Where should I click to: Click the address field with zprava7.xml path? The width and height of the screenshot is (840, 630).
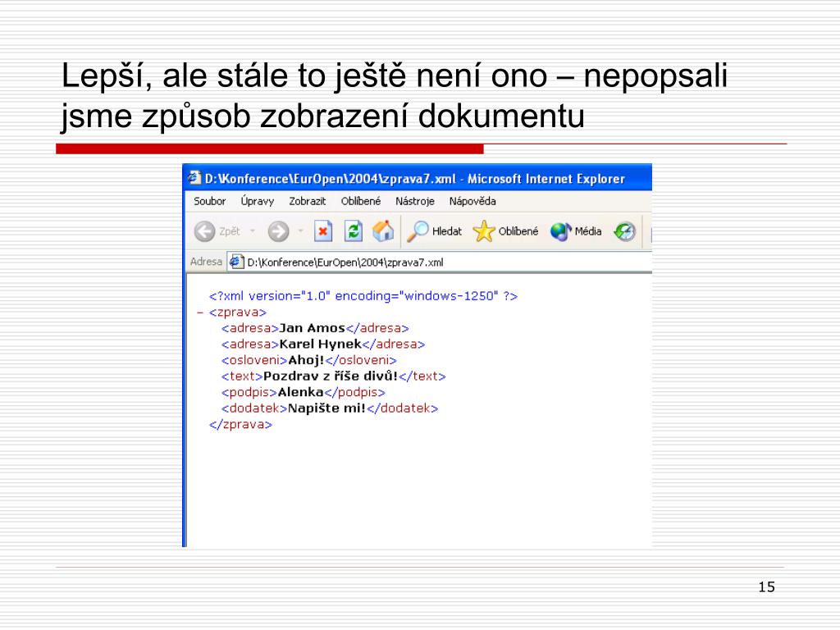(440, 262)
